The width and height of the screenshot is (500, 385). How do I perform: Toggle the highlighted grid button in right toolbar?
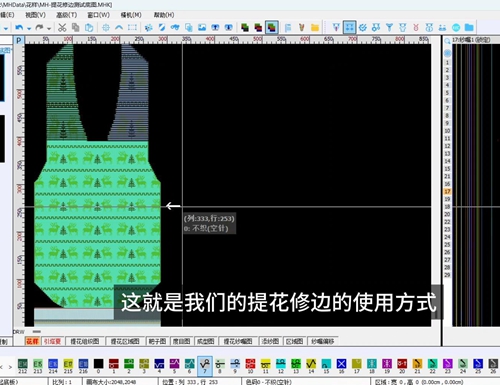(349, 27)
